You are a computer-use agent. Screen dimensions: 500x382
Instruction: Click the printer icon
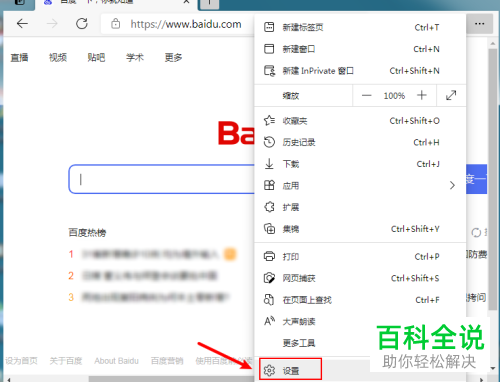269,256
